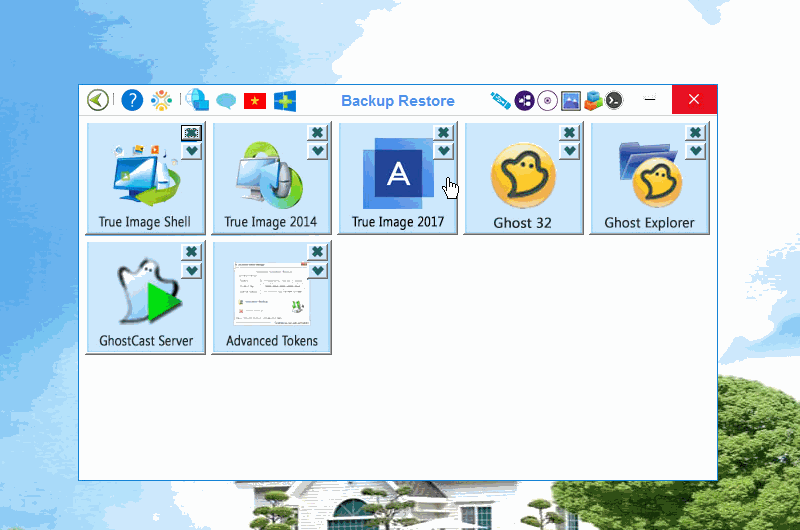Launch True Image 2017 tile
Screen dimensions: 800x530
397,178
